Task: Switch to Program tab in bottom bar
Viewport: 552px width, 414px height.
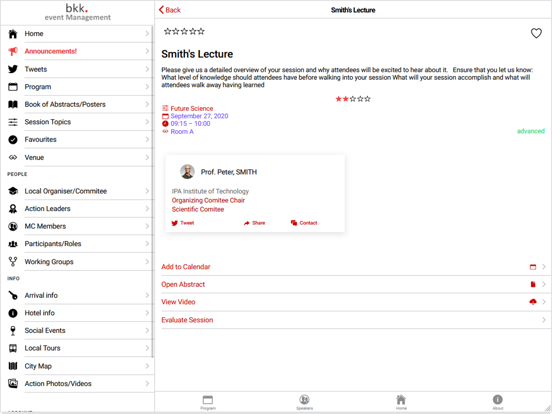Action: pyautogui.click(x=208, y=402)
